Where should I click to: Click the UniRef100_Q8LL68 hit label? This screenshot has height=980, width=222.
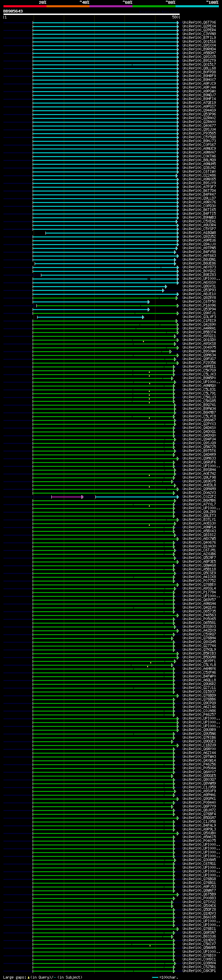[199, 68]
